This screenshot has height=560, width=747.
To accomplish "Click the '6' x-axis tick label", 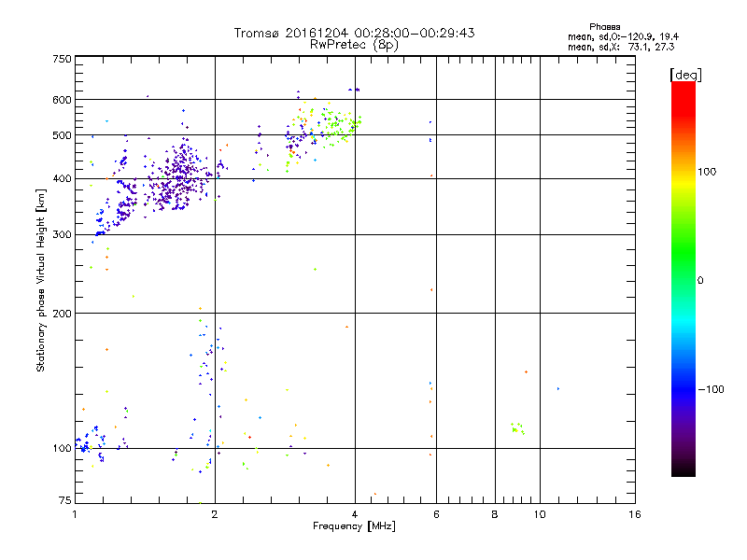I will click(x=436, y=514).
